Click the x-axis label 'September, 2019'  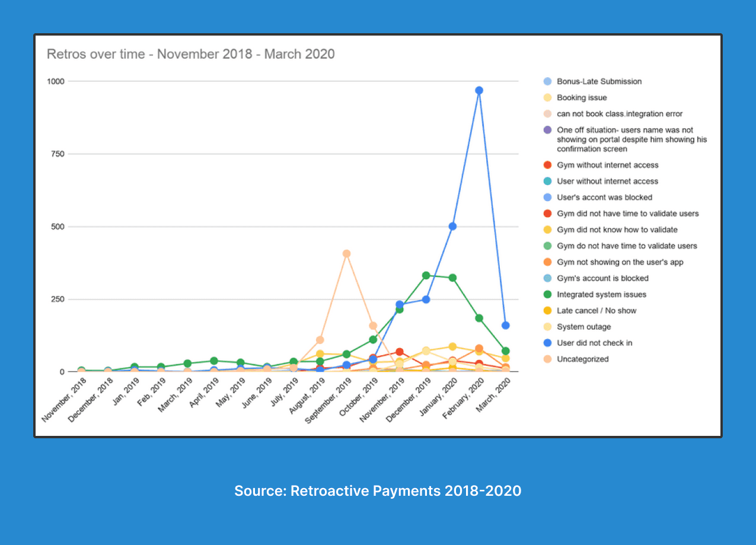(x=328, y=401)
